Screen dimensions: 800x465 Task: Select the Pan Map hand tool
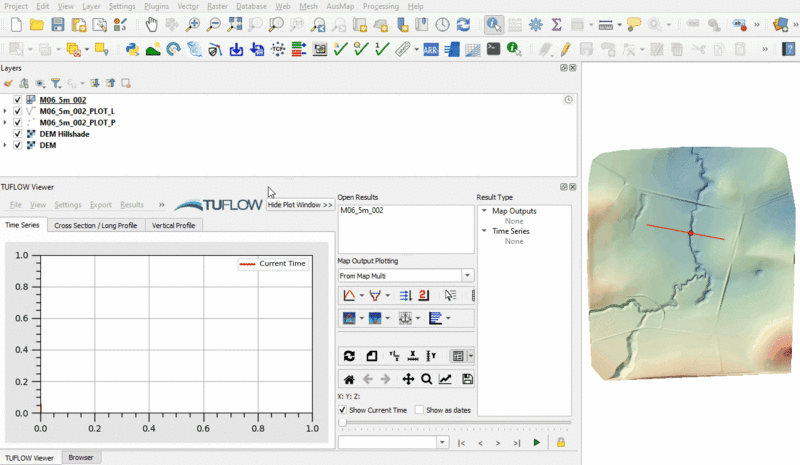pyautogui.click(x=150, y=24)
